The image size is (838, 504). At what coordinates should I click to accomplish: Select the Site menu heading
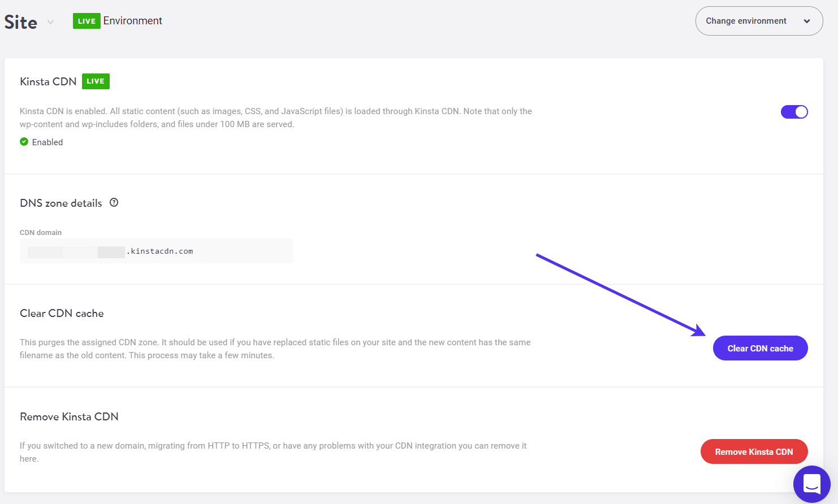coord(20,21)
